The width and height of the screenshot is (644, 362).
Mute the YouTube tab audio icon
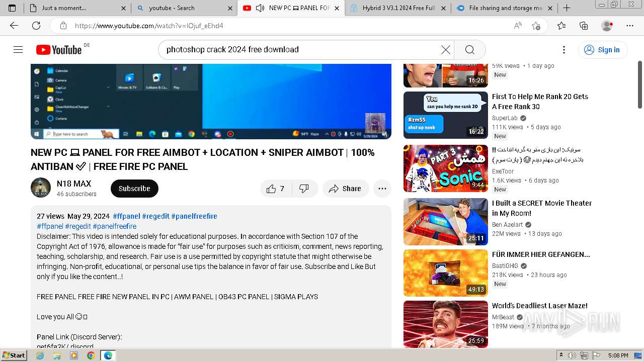260,8
